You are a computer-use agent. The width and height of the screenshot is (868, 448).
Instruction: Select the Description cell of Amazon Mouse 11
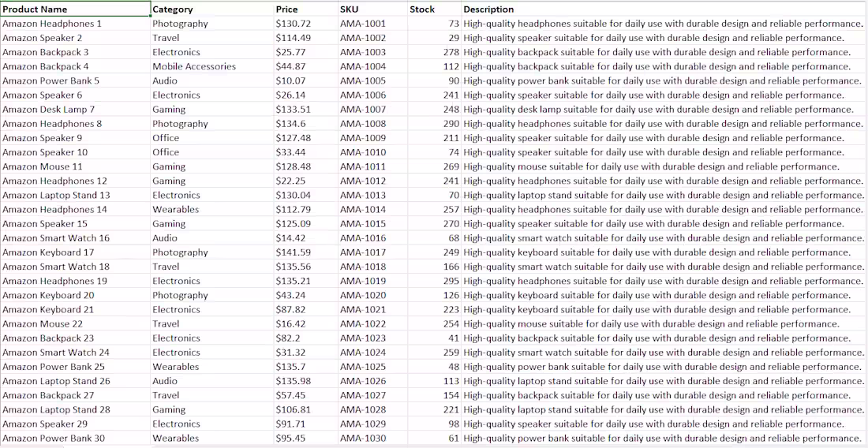tap(664, 166)
